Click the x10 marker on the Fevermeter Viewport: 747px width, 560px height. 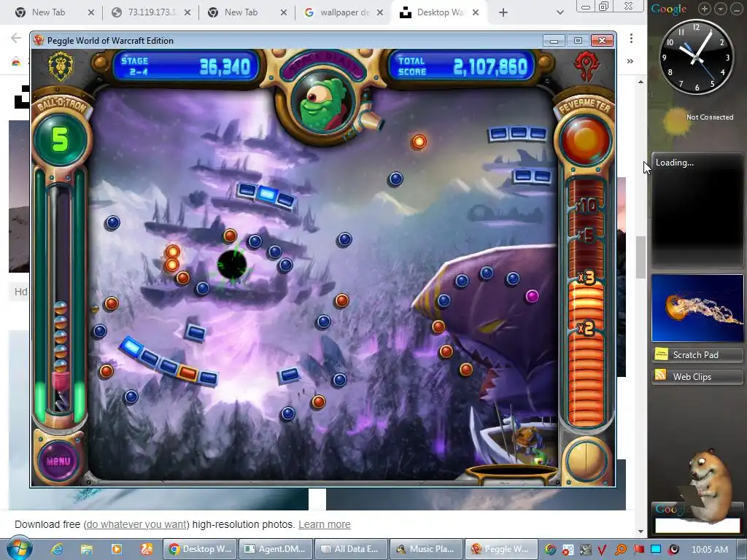click(586, 206)
